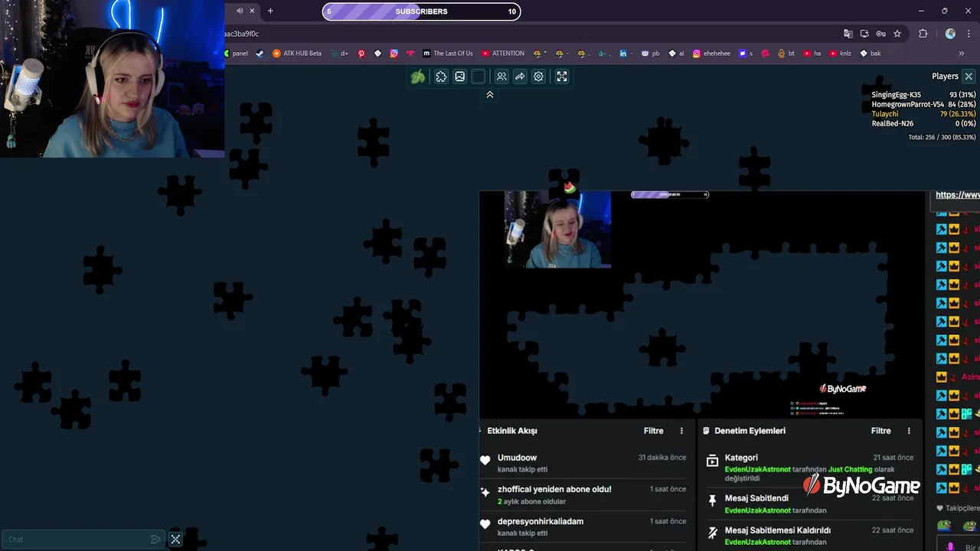Close the current browser tab
The image size is (980, 551).
(252, 11)
